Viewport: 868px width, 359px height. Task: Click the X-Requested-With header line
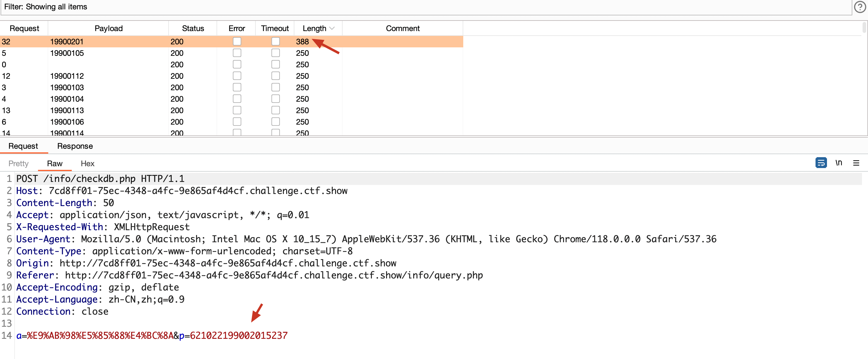(x=103, y=227)
